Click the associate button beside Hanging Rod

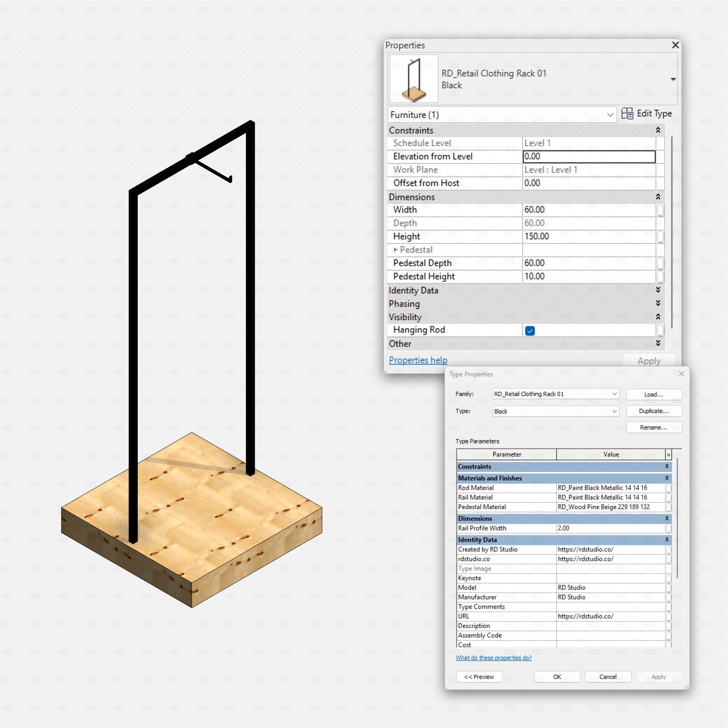[660, 331]
